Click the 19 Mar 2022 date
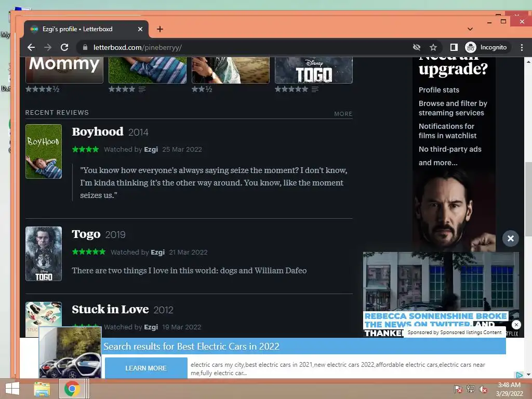 click(x=181, y=327)
